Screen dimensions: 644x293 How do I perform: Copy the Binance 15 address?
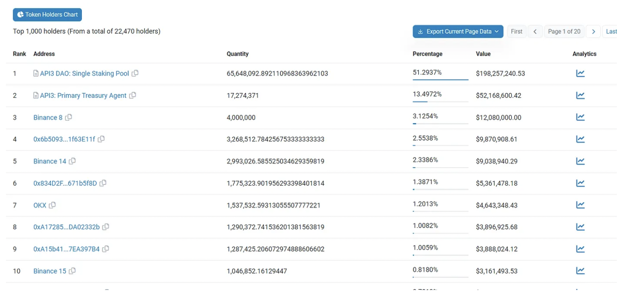[x=73, y=271]
